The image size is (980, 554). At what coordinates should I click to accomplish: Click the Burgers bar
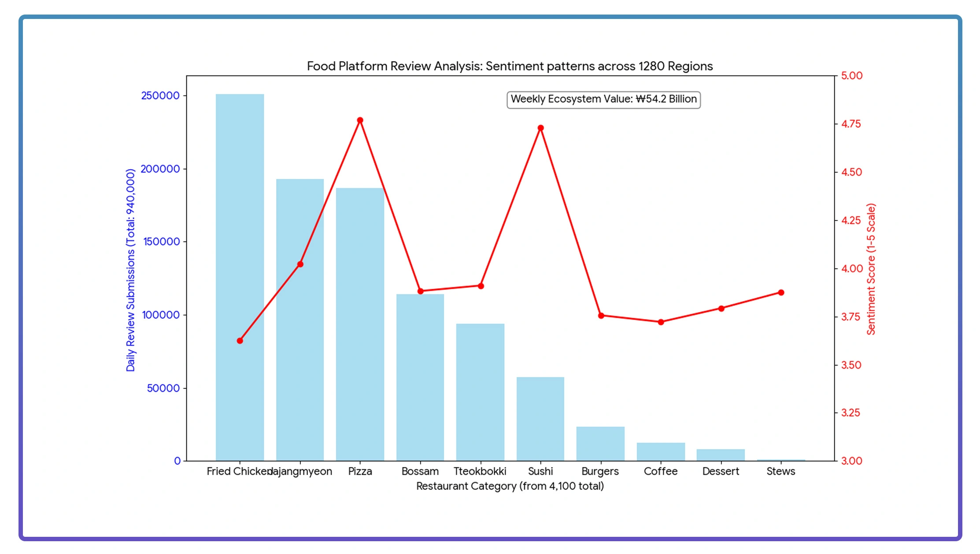click(600, 443)
